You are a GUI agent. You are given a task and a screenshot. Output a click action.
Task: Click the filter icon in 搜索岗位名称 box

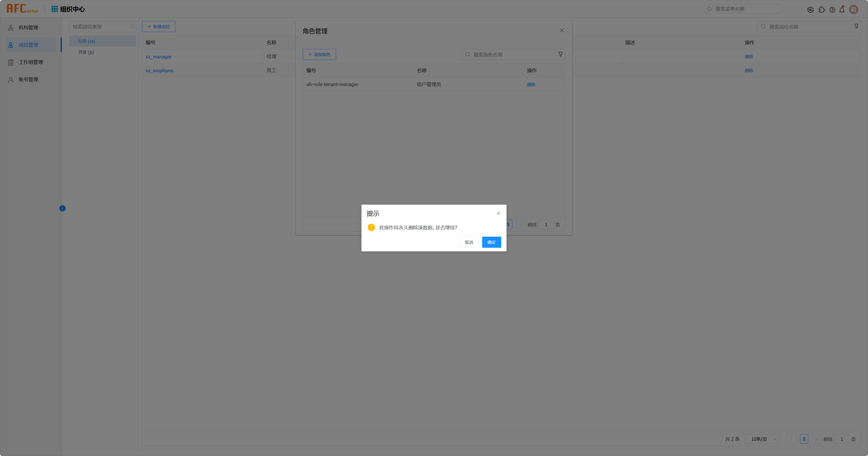(x=856, y=26)
